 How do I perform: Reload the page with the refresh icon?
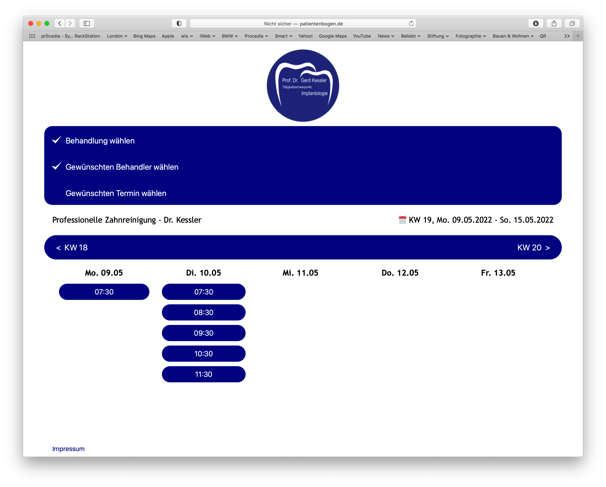point(411,23)
